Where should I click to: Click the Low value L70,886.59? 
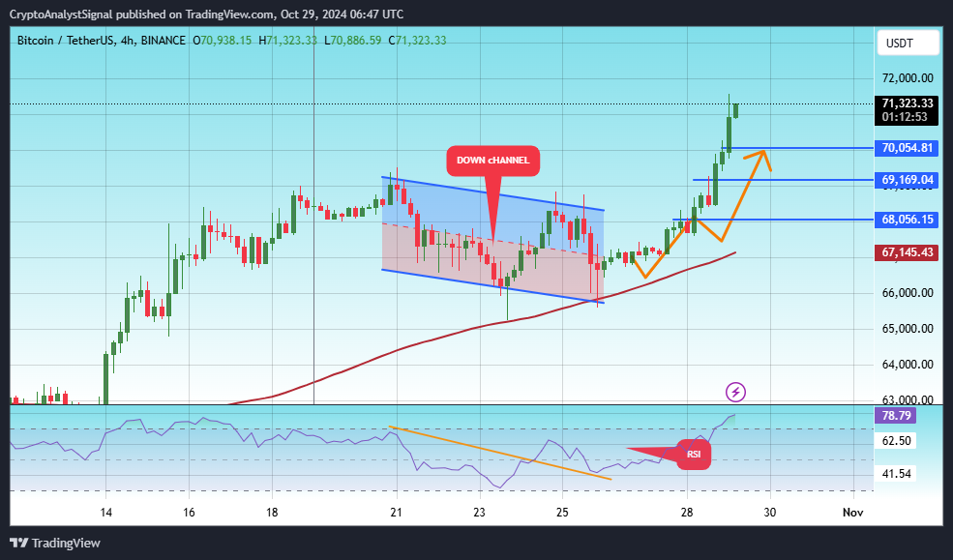pos(352,41)
